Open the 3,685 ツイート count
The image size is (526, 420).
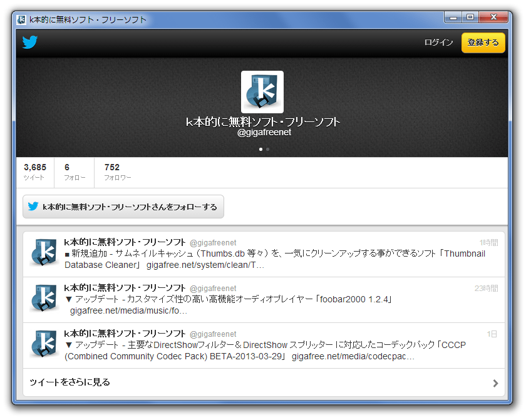35,172
